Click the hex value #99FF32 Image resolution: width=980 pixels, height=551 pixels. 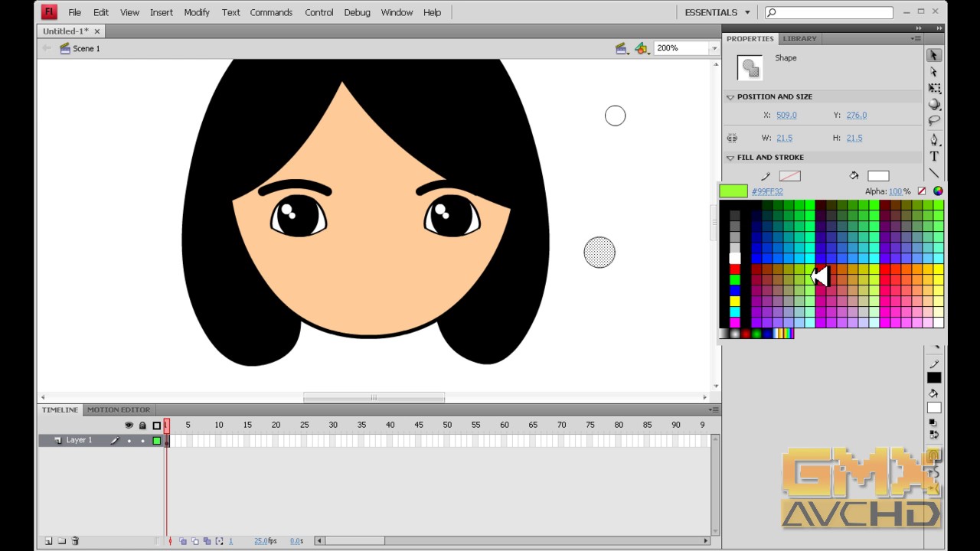(x=767, y=191)
